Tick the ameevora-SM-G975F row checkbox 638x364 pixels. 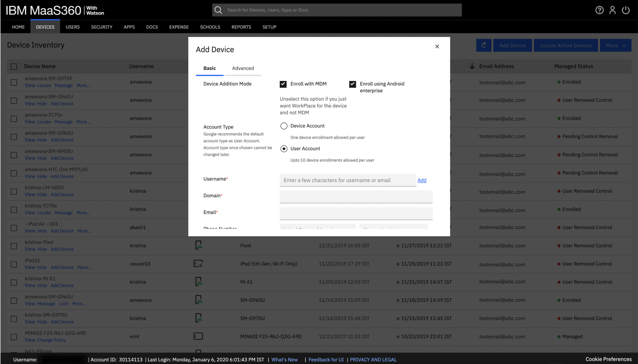14,82
